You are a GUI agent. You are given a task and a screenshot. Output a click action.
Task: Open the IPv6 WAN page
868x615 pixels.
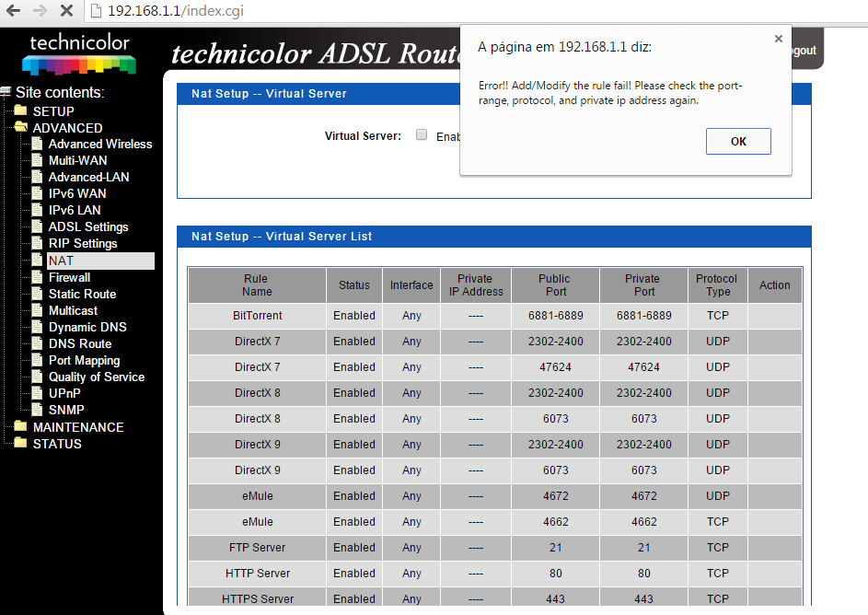(77, 193)
